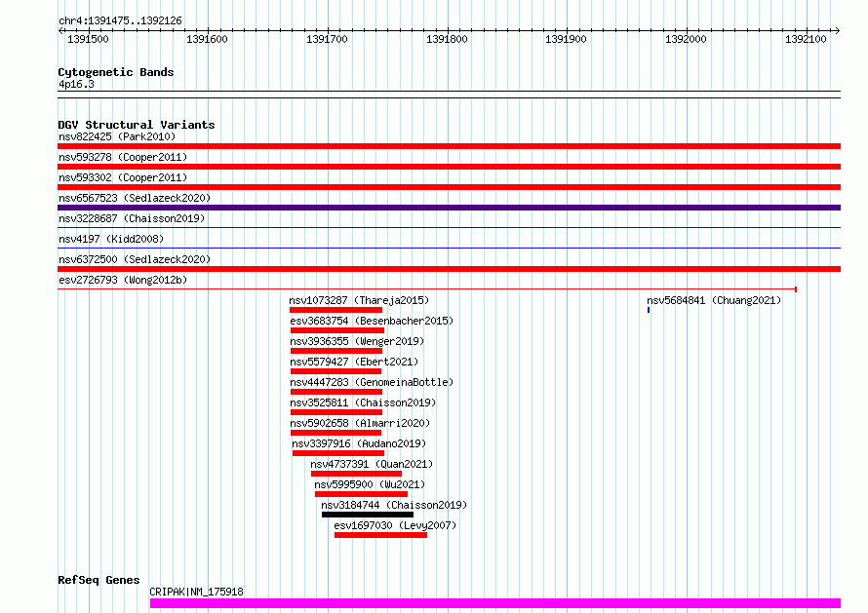Select nsv5995900 (Wu2021) label
868x613 pixels.
pos(370,484)
